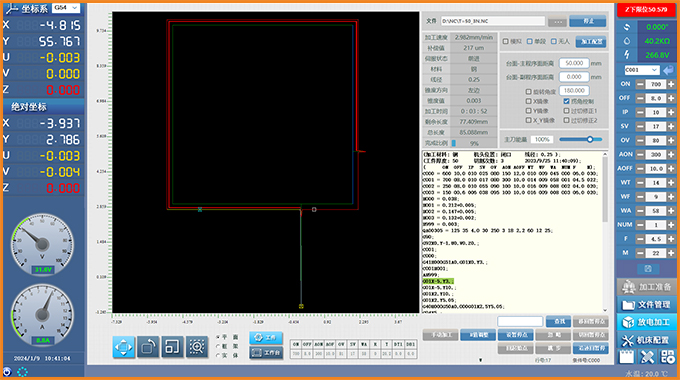680x380 pixels.
Task: Open the grid-and-disc icon at bottom right
Action: (x=668, y=357)
